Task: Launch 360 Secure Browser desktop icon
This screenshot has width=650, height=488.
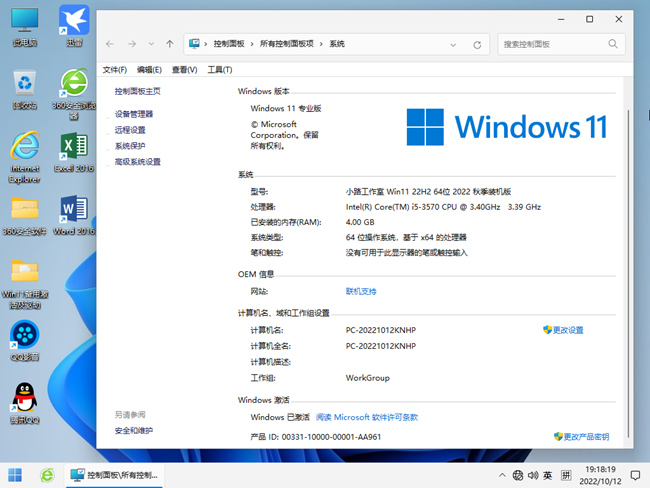Action: pyautogui.click(x=74, y=93)
